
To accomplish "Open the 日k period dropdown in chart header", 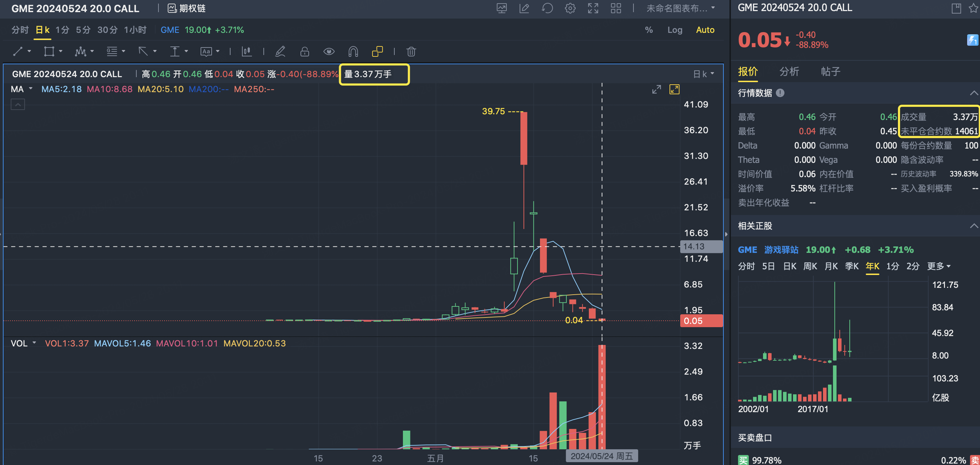I will [703, 74].
